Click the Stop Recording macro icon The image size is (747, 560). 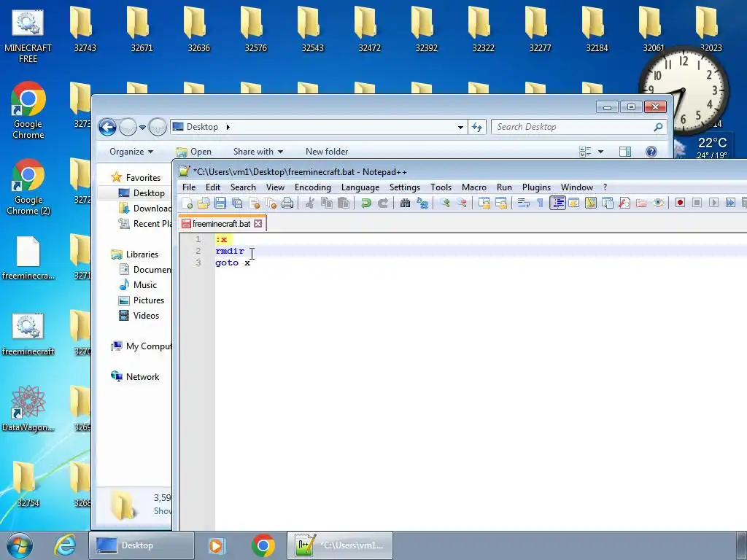[697, 203]
